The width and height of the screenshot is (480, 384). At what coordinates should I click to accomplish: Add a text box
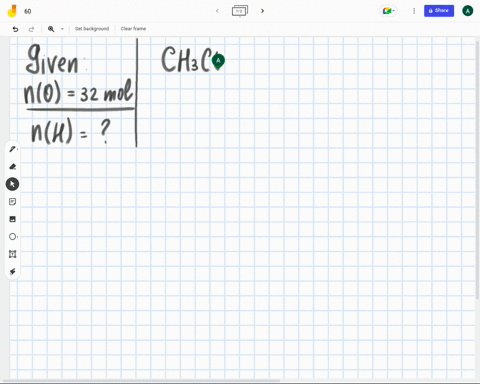point(12,254)
